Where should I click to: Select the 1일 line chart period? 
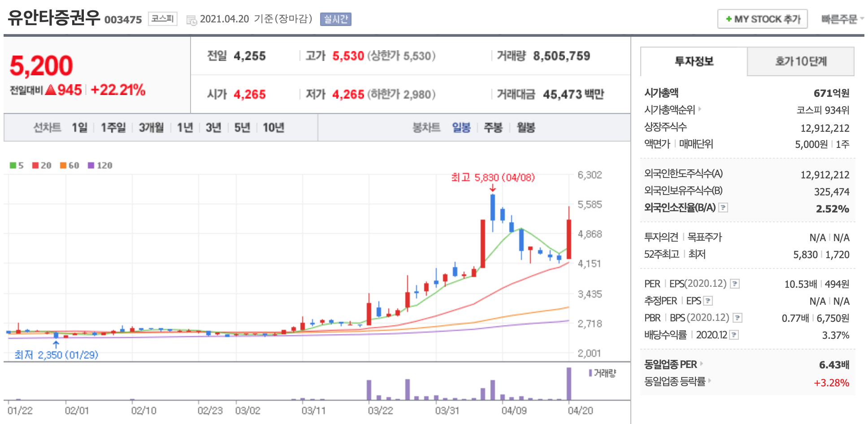(80, 128)
